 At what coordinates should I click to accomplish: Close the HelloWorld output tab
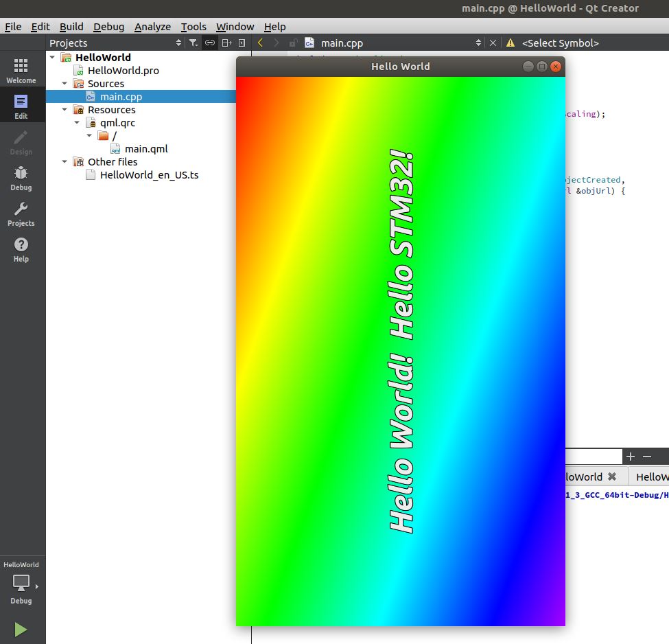click(612, 476)
